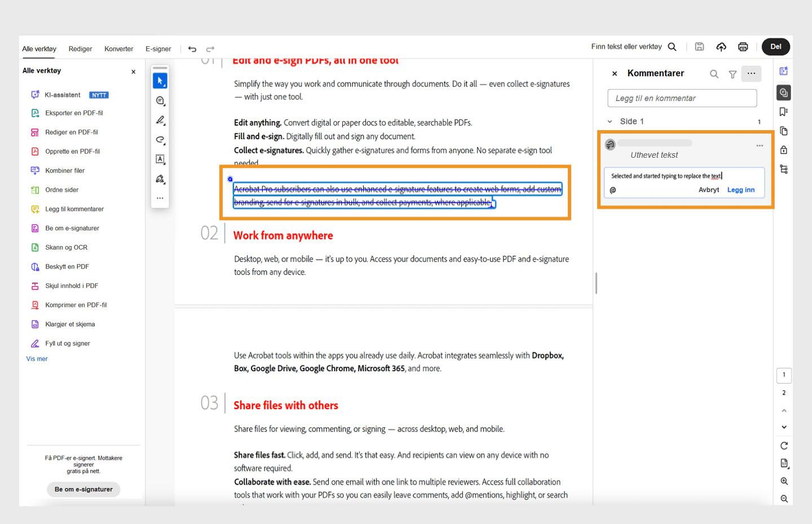
Task: Open Fyll ut og signer
Action: pos(60,343)
